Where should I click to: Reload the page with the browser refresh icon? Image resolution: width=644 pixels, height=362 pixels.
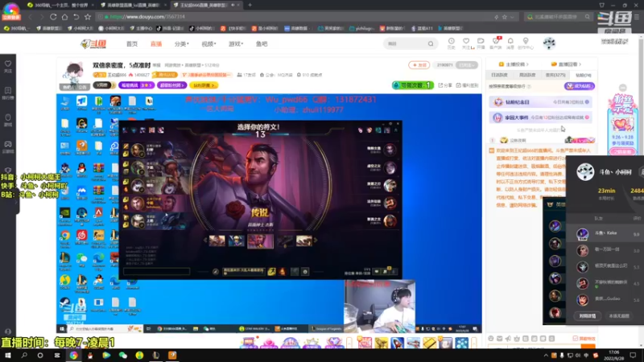pos(53,17)
